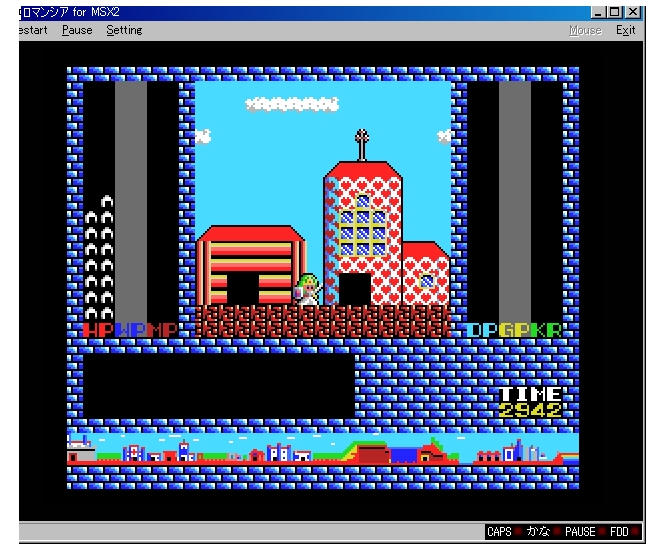The height and width of the screenshot is (544, 646).
Task: Open the Pause menu
Action: 77,30
